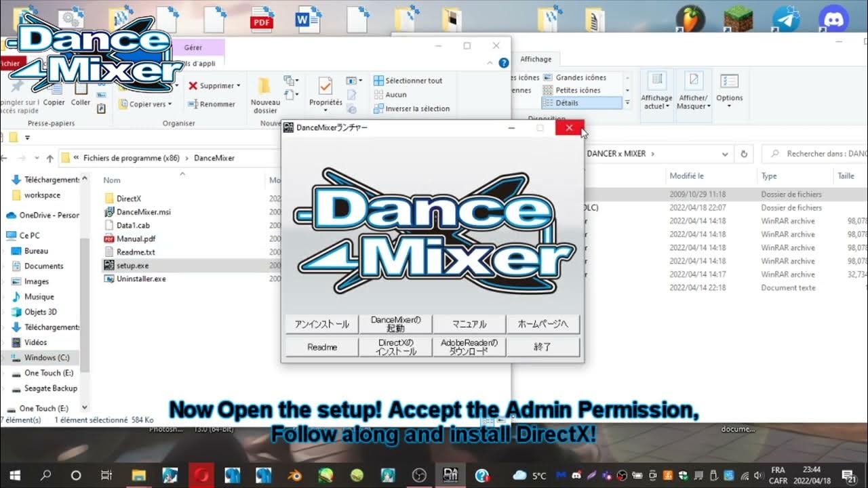Open the notification center icon
The image size is (868, 488).
click(x=848, y=475)
